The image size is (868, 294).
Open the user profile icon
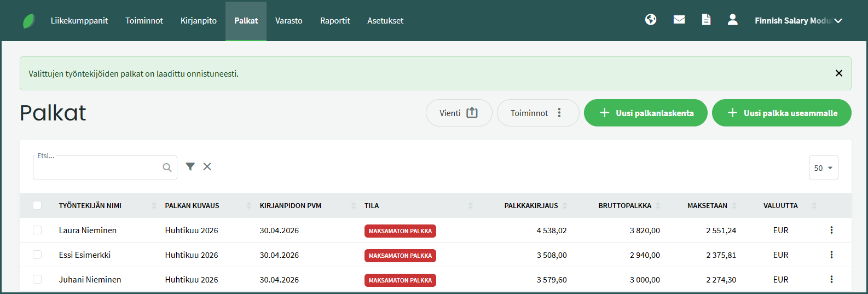pos(733,20)
